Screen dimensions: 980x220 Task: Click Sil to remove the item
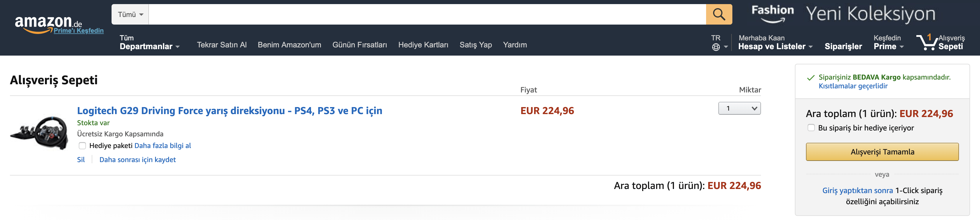pos(81,160)
